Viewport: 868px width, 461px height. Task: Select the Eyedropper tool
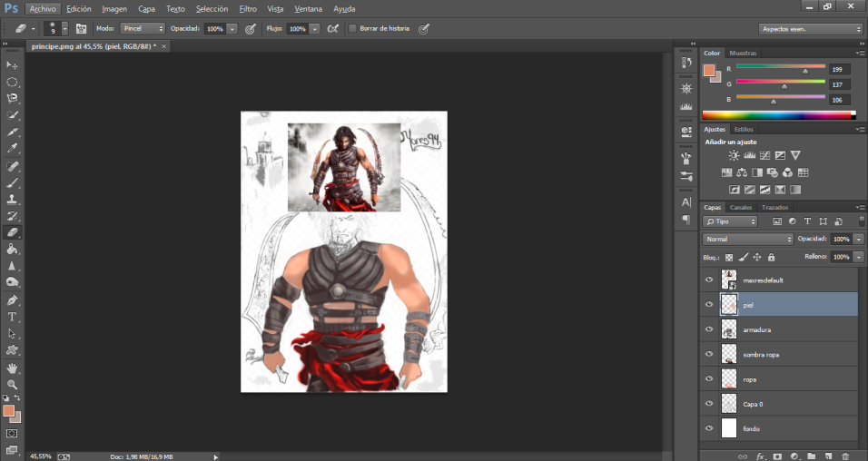(12, 148)
